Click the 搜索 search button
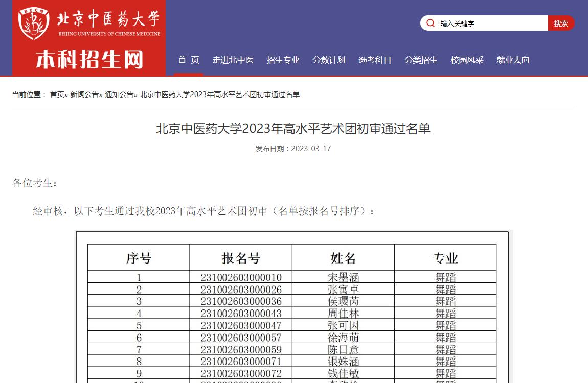Viewport: 588px width, 383px height. pos(560,23)
